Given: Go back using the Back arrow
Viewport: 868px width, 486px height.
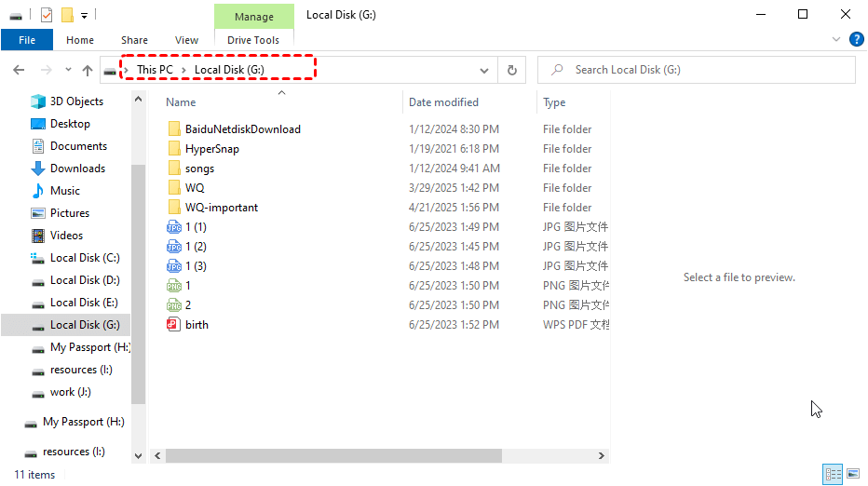Looking at the screenshot, I should (19, 70).
